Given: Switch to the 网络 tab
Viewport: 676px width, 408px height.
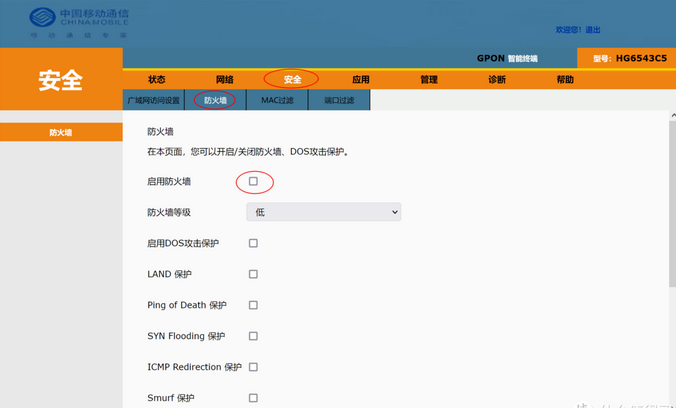Looking at the screenshot, I should [224, 79].
